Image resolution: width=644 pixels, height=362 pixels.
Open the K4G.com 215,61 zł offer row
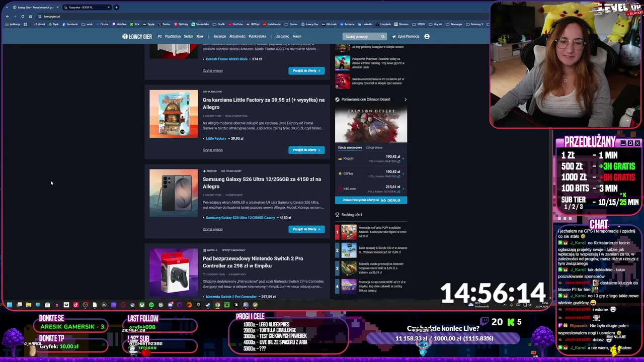pos(371,189)
